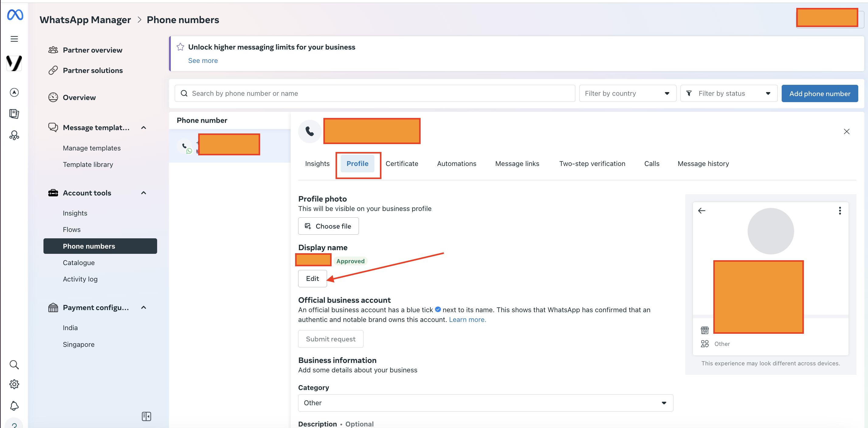The width and height of the screenshot is (868, 428).
Task: Open the news pages icon in rail
Action: pos(14,114)
